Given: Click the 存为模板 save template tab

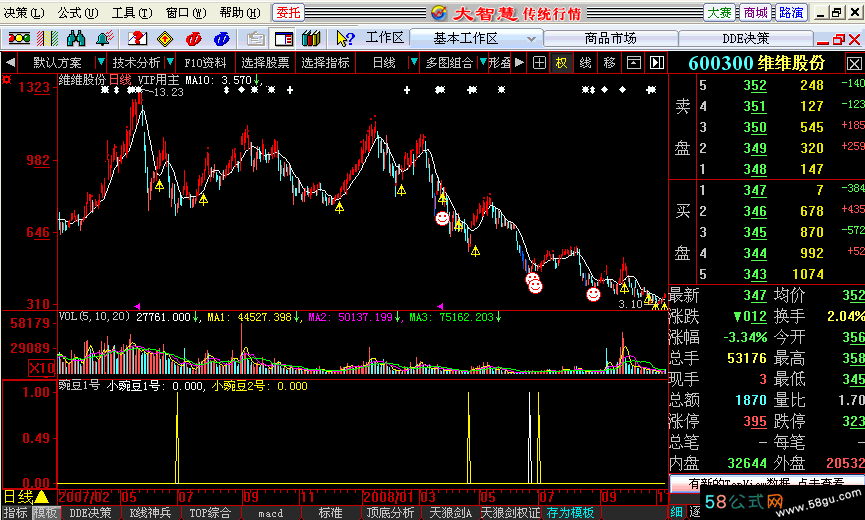Looking at the screenshot, I should [x=570, y=513].
